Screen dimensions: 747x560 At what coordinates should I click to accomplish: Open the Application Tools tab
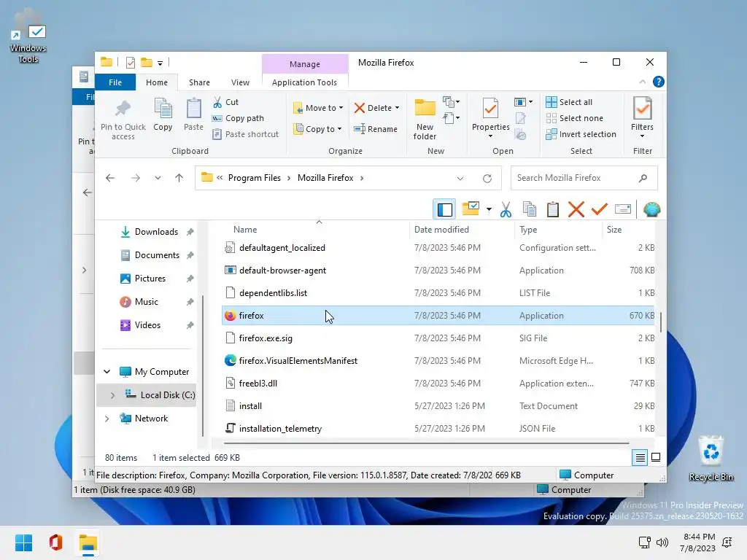(x=304, y=82)
